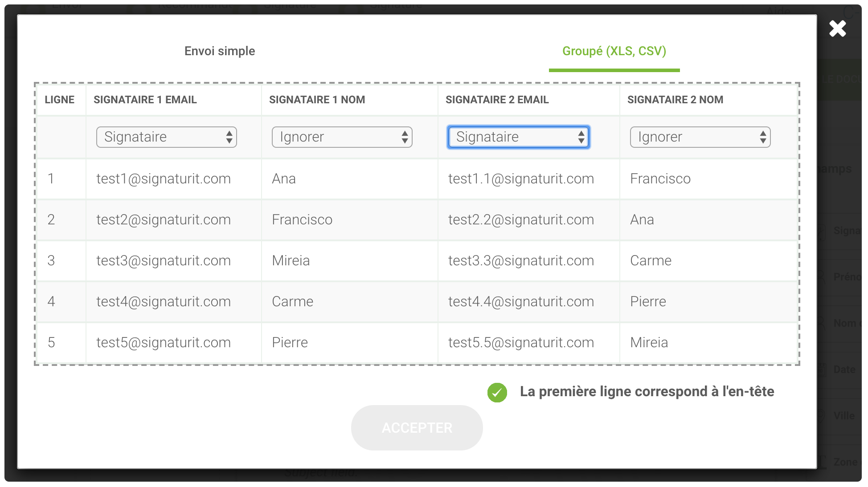Click Carme in the Signataire 1 Nom column
Screen dimensions: 868x487
coord(293,302)
